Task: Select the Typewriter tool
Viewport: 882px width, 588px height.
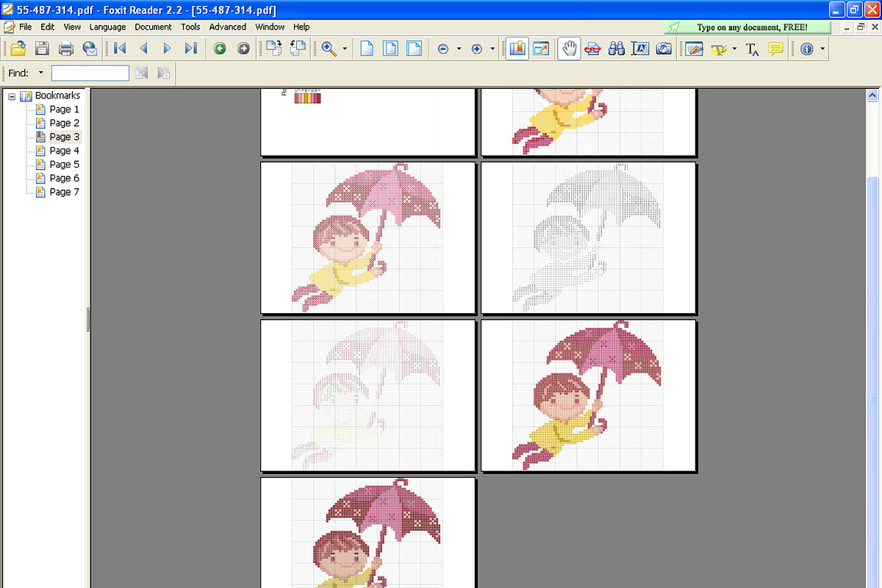Action: click(752, 49)
